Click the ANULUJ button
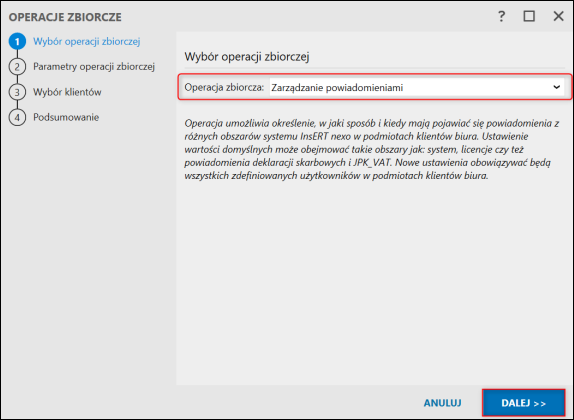This screenshot has height=420, width=574. point(442,403)
